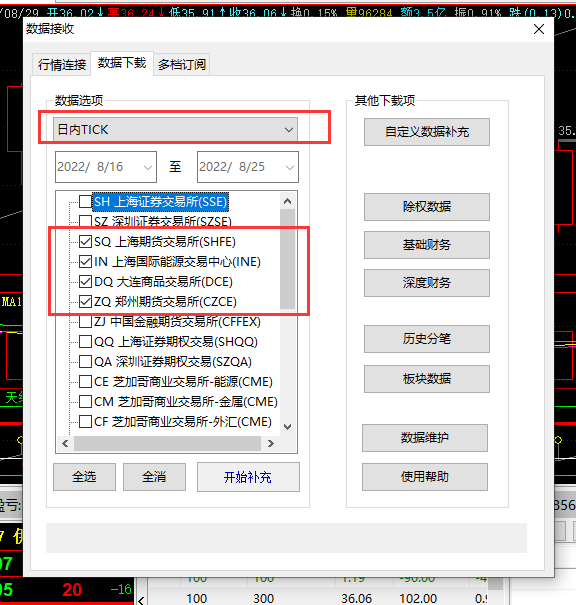Click the exchange list vertical scrollbar thumb
Viewport: 576px width, 605px height.
tap(287, 259)
